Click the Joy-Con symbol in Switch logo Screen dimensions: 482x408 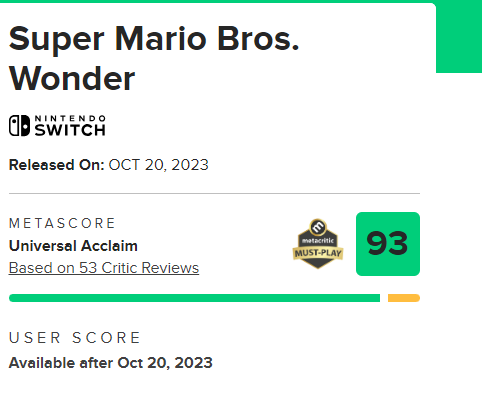click(19, 126)
